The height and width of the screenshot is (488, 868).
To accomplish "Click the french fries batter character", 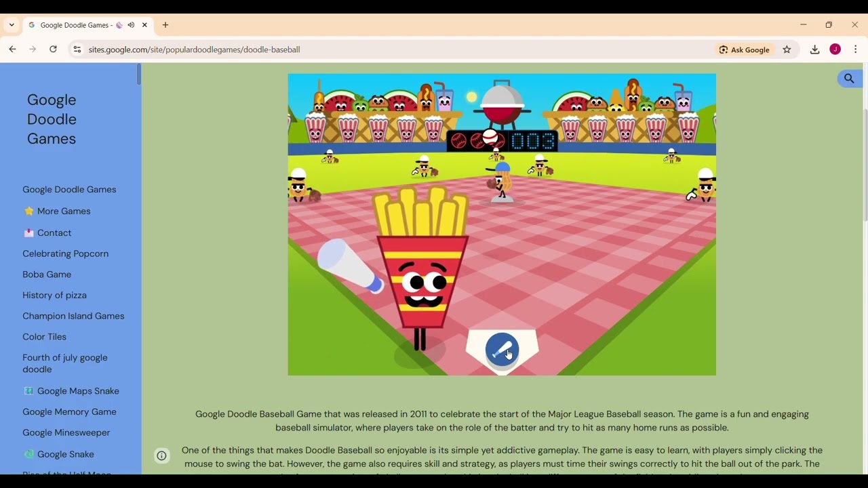I will click(422, 268).
